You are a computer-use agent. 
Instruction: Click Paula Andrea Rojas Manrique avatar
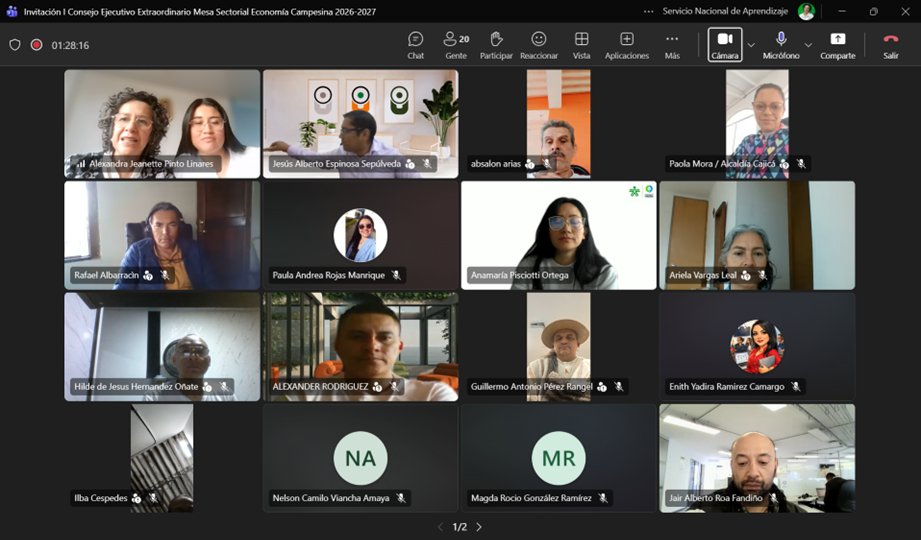click(361, 235)
